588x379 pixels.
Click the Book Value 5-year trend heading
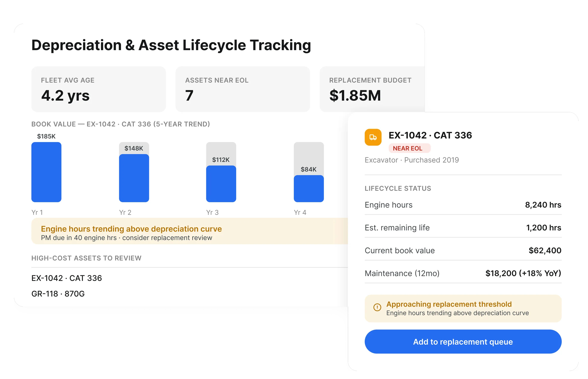121,124
